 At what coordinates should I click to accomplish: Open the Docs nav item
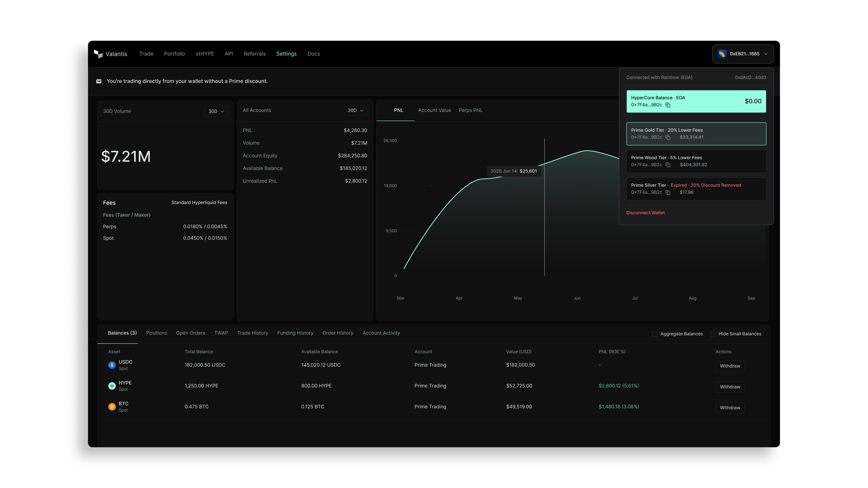tap(314, 54)
